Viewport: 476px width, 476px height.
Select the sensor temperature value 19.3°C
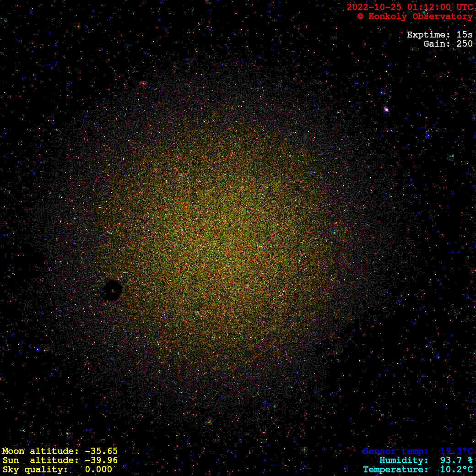pos(456,452)
